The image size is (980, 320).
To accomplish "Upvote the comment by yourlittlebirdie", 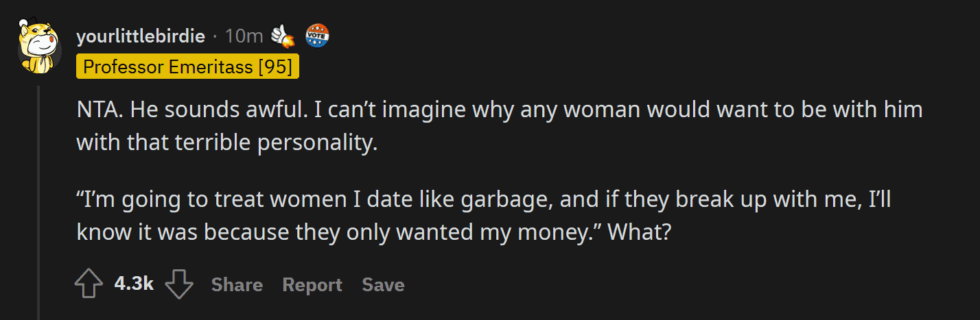I will (x=88, y=284).
